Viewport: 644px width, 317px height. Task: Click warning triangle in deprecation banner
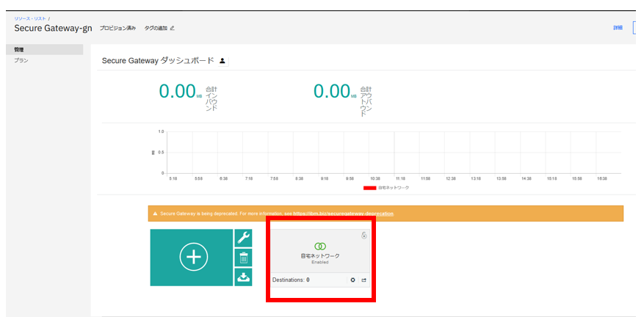pyautogui.click(x=155, y=214)
